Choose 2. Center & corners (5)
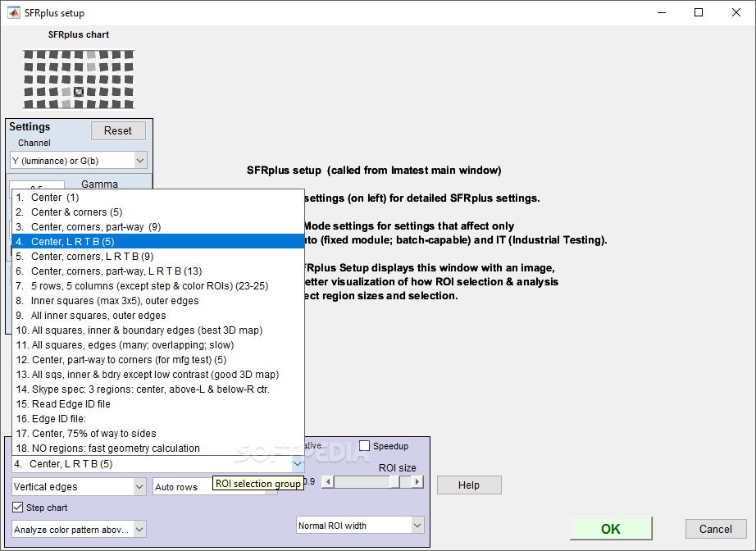The image size is (756, 551). (158, 212)
